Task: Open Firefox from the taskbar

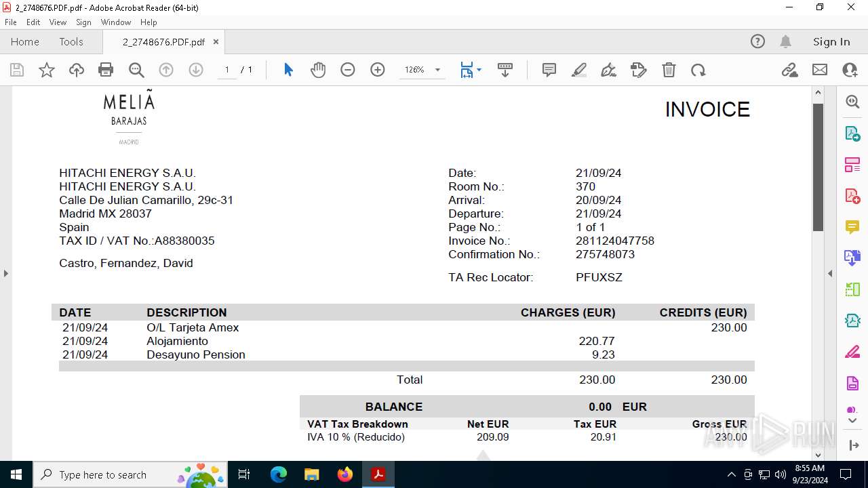Action: pyautogui.click(x=344, y=474)
